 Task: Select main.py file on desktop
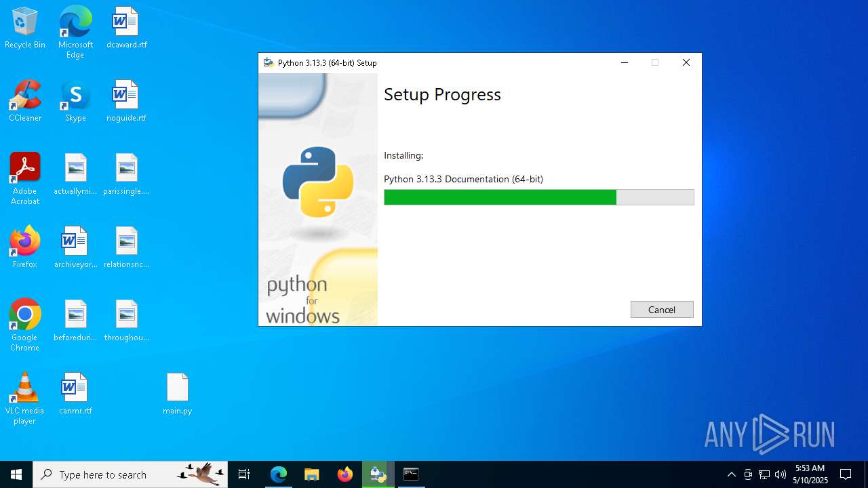click(178, 394)
